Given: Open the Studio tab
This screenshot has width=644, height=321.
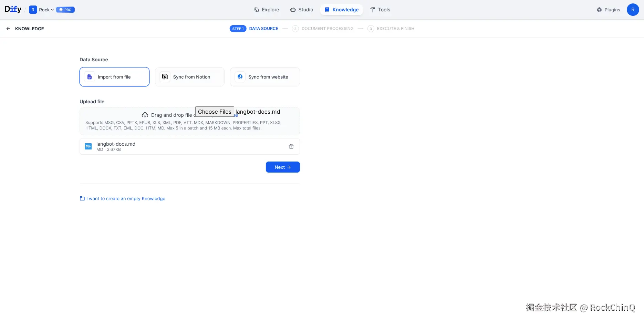Looking at the screenshot, I should coord(302,10).
